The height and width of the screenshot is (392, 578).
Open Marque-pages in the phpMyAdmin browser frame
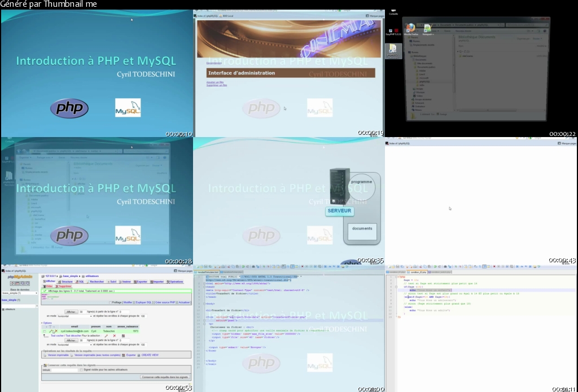pos(183,271)
